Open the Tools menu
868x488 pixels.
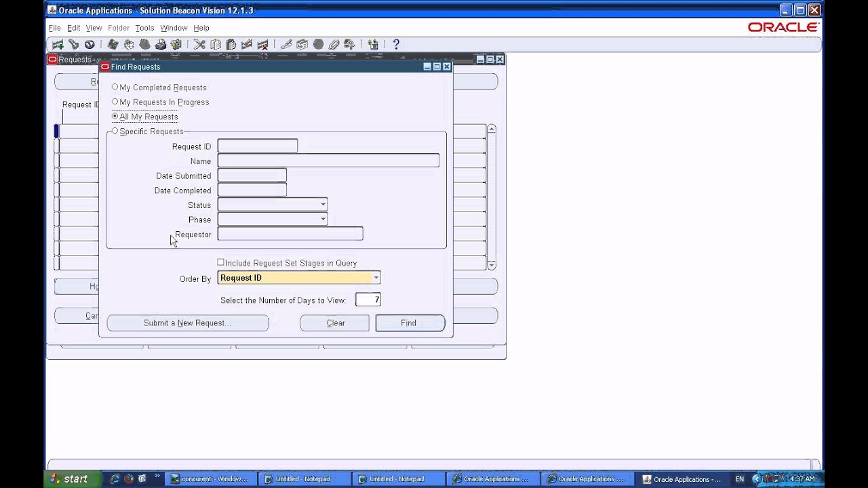pos(144,28)
